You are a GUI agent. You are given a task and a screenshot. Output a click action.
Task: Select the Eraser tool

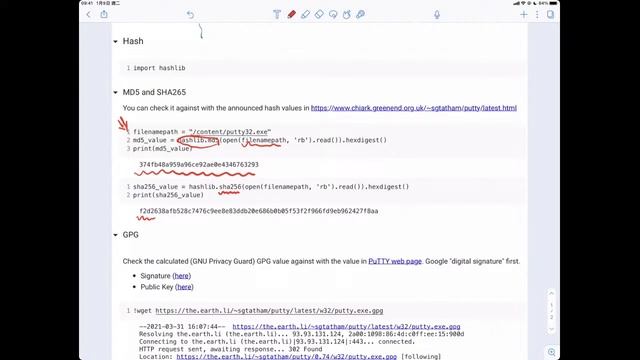319,15
